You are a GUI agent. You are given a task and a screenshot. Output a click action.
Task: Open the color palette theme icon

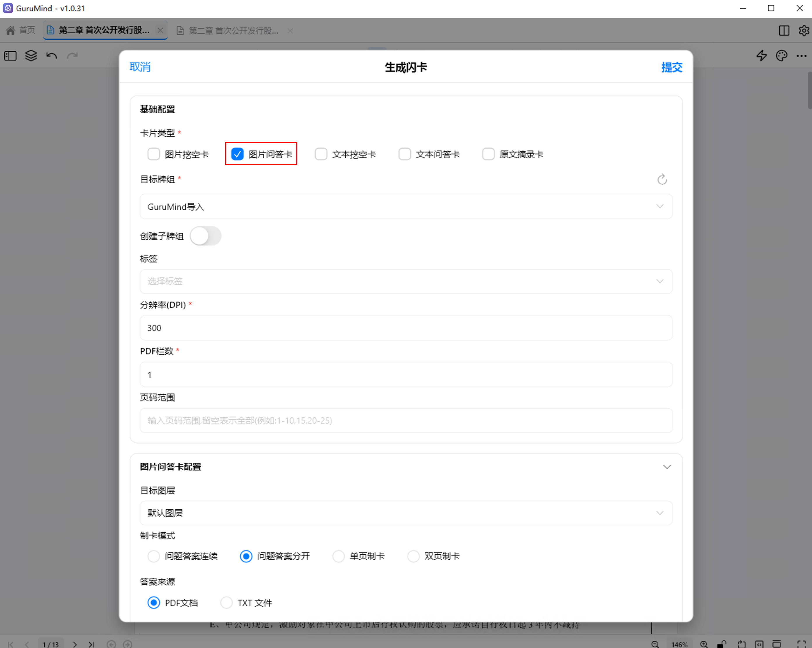(781, 56)
